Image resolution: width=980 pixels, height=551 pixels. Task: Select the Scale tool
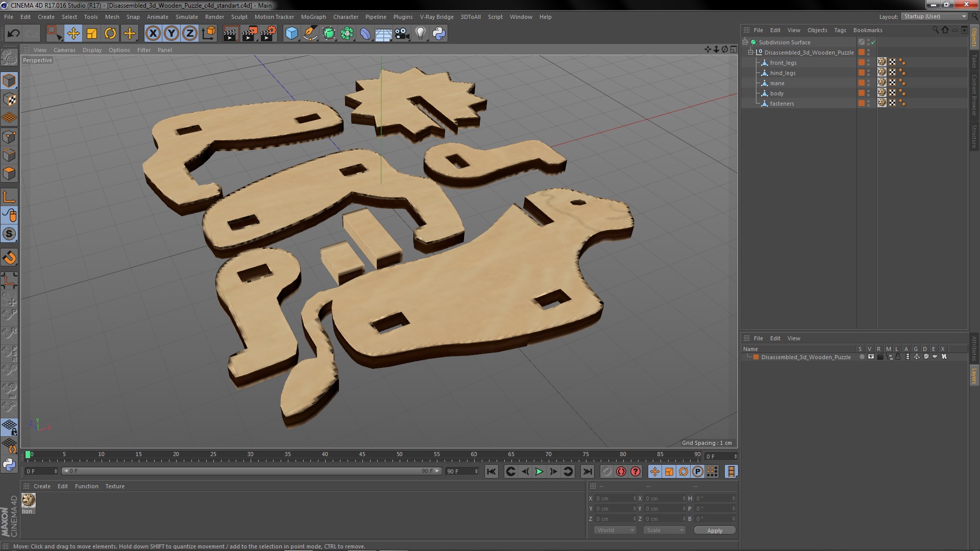[x=92, y=34]
